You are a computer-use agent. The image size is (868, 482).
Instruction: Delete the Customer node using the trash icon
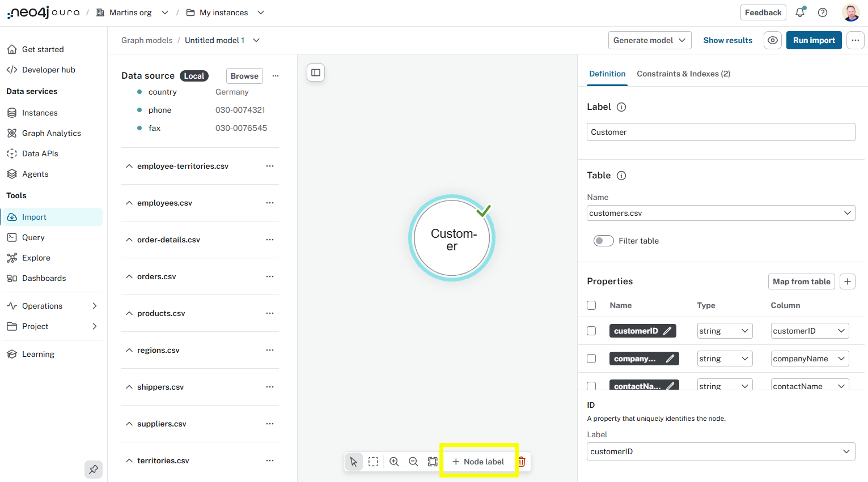[x=521, y=461]
